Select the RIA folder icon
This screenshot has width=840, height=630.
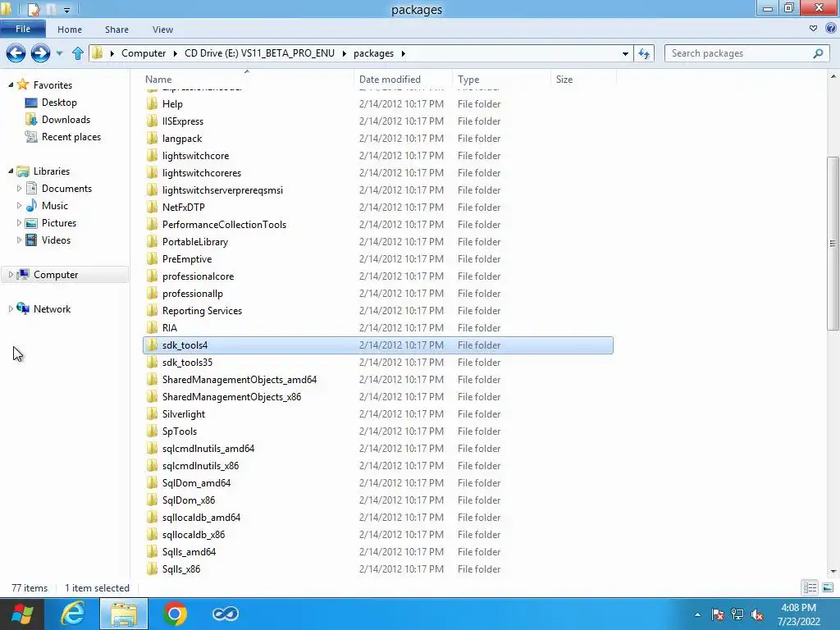pos(152,328)
